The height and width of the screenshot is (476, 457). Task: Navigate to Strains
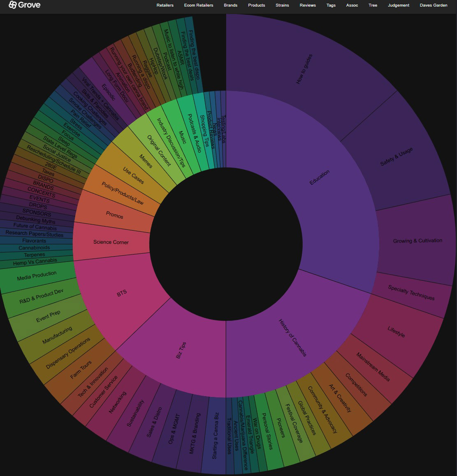coord(282,5)
